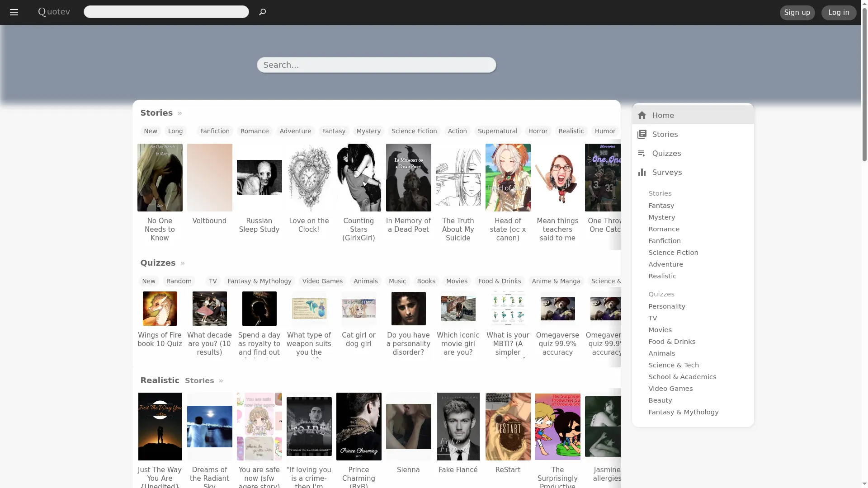This screenshot has height=488, width=868.
Task: Expand Quizzes section with double chevron
Action: [183, 263]
